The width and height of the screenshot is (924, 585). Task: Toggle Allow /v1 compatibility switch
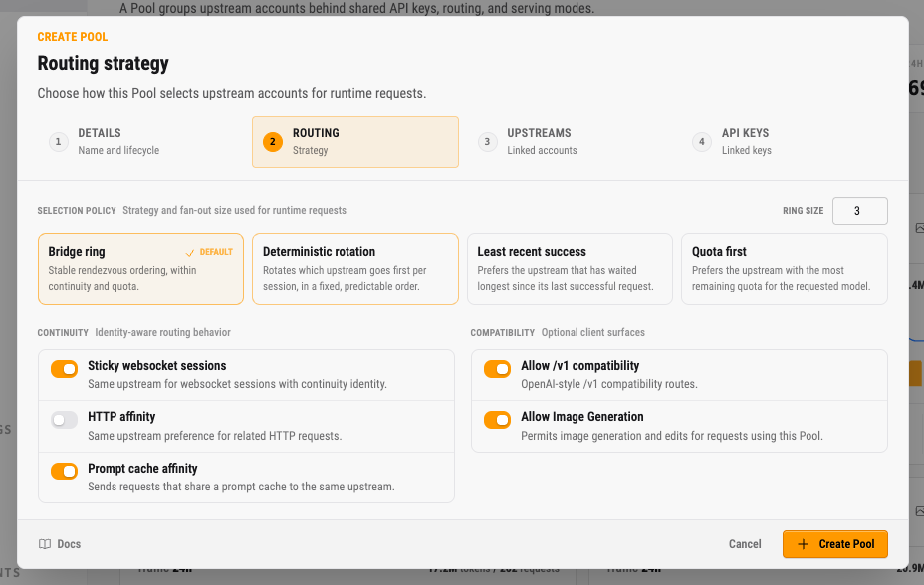498,369
